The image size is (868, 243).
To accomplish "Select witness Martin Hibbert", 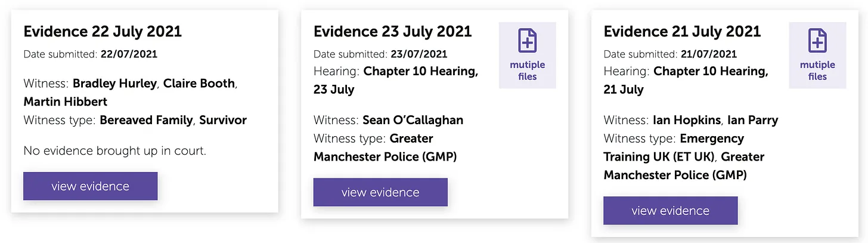I will [66, 102].
